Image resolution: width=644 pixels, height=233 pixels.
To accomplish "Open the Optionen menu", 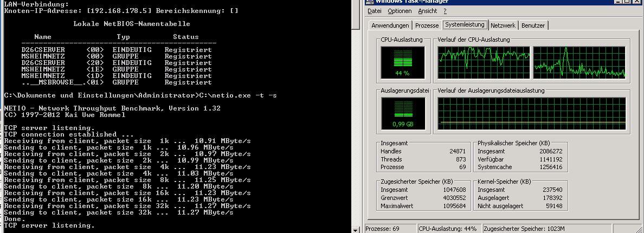I will coord(400,11).
